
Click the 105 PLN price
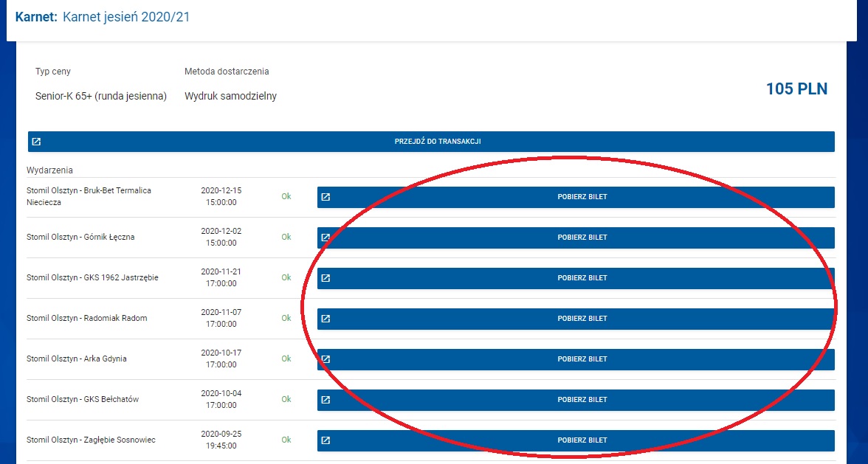click(796, 89)
